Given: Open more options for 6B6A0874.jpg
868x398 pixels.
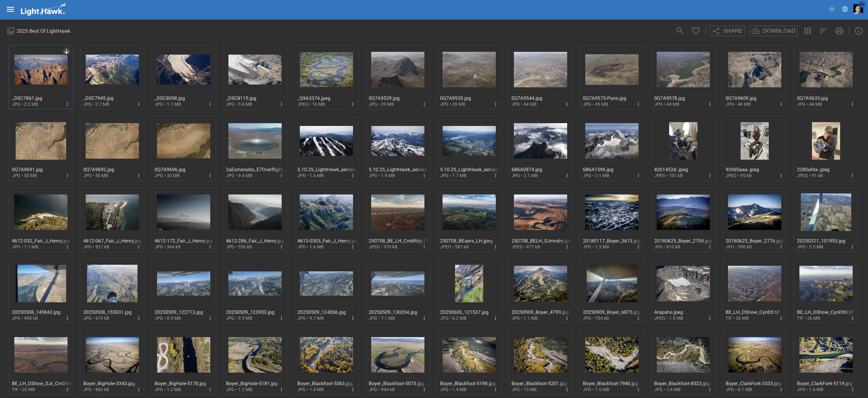Looking at the screenshot, I should click(567, 176).
